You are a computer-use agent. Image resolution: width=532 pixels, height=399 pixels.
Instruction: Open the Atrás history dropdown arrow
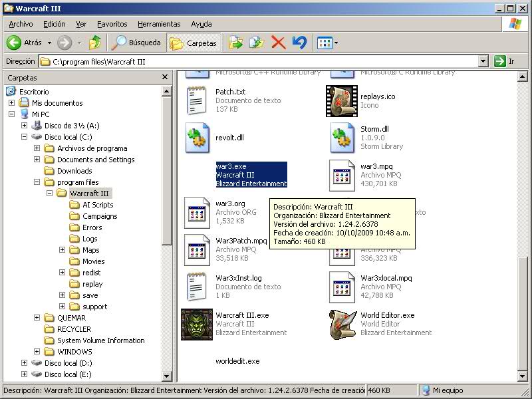[49, 43]
